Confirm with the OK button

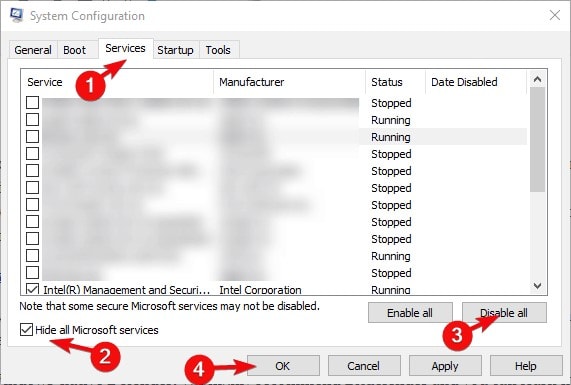point(283,366)
